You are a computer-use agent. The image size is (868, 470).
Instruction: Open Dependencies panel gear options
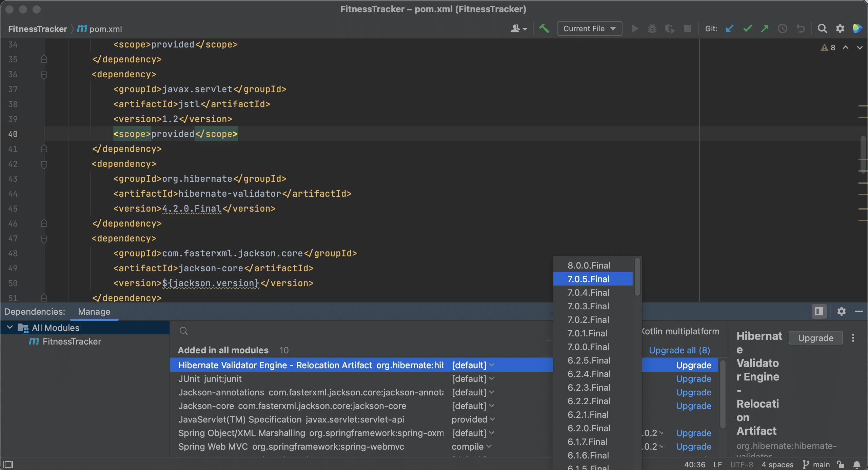coord(841,311)
